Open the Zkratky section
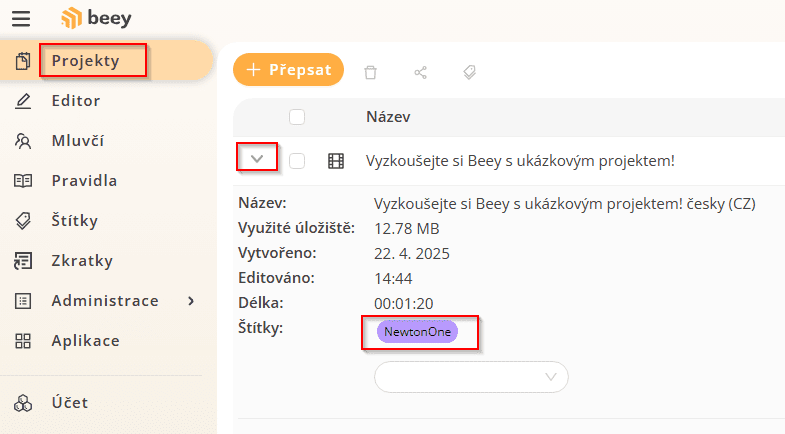This screenshot has height=434, width=785. tap(82, 261)
